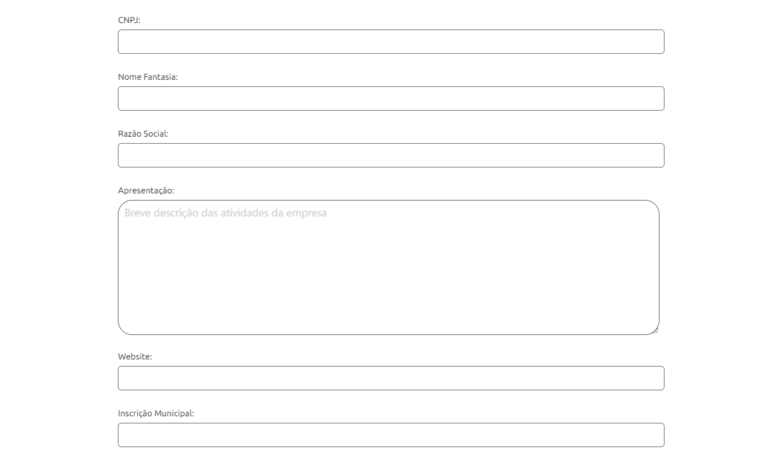Click the 'Apresentação:' label
This screenshot has height=463, width=768.
146,191
